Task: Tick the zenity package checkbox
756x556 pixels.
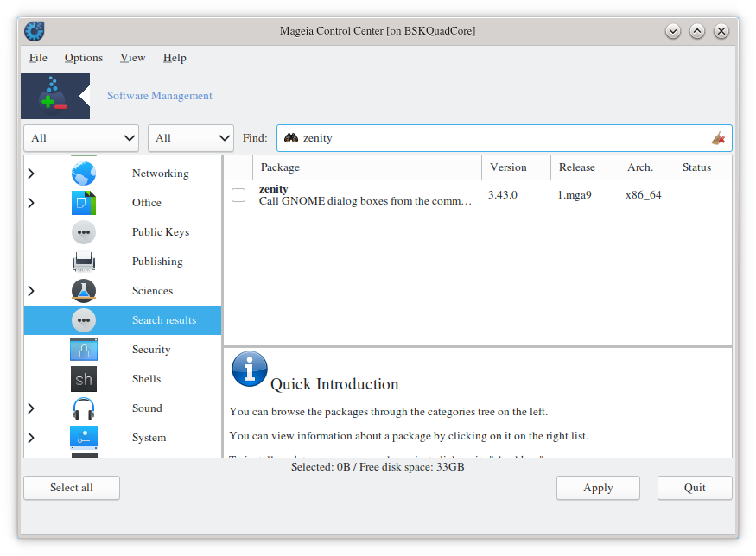Action: (x=238, y=195)
